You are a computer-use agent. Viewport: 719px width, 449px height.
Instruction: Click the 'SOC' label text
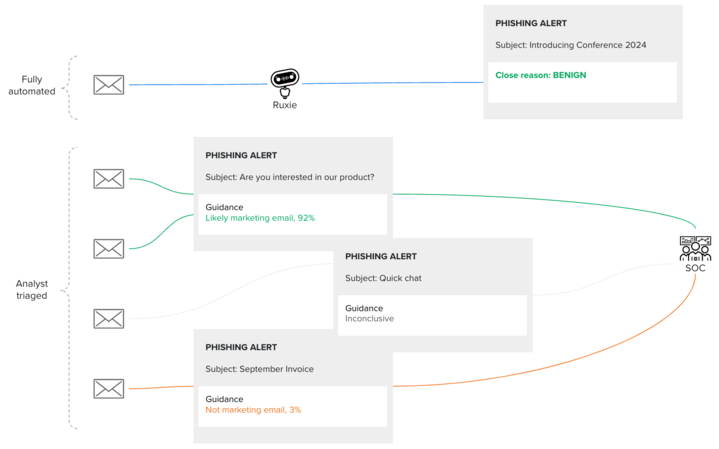click(695, 268)
